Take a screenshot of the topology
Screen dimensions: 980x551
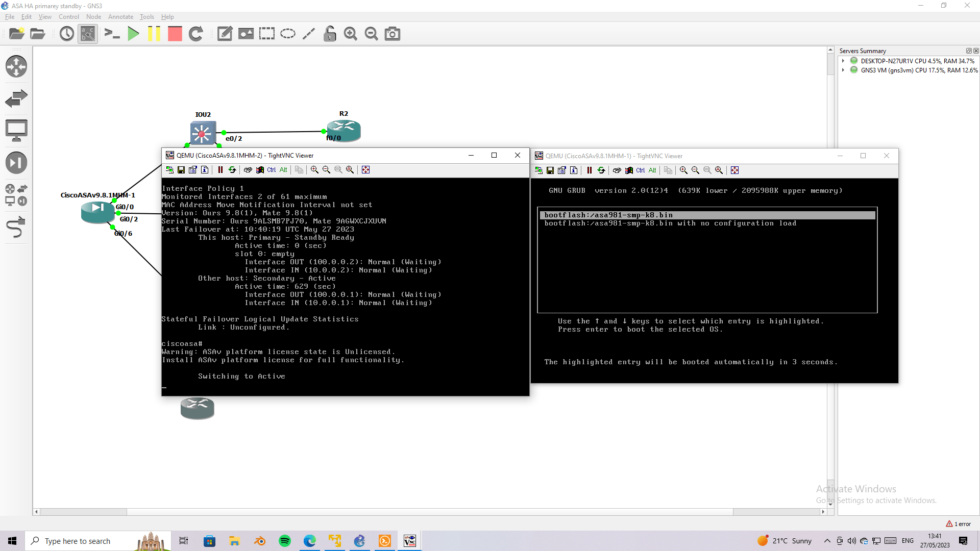[392, 34]
